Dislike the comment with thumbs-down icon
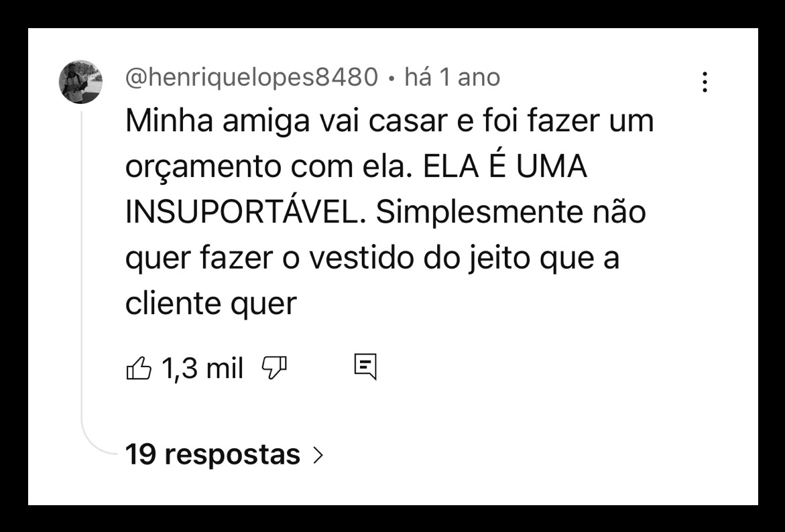The image size is (785, 532). (x=274, y=368)
